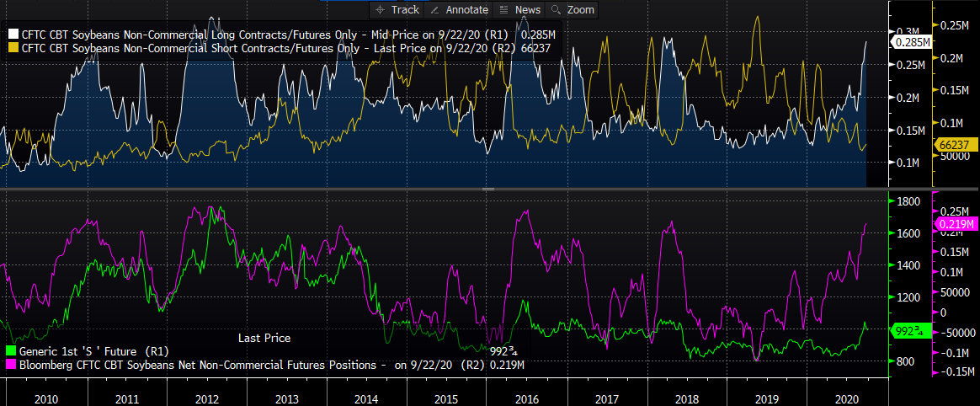Image resolution: width=980 pixels, height=406 pixels.
Task: Click the magenta Net Non-Commercial Positions swatch
Action: coord(12,364)
